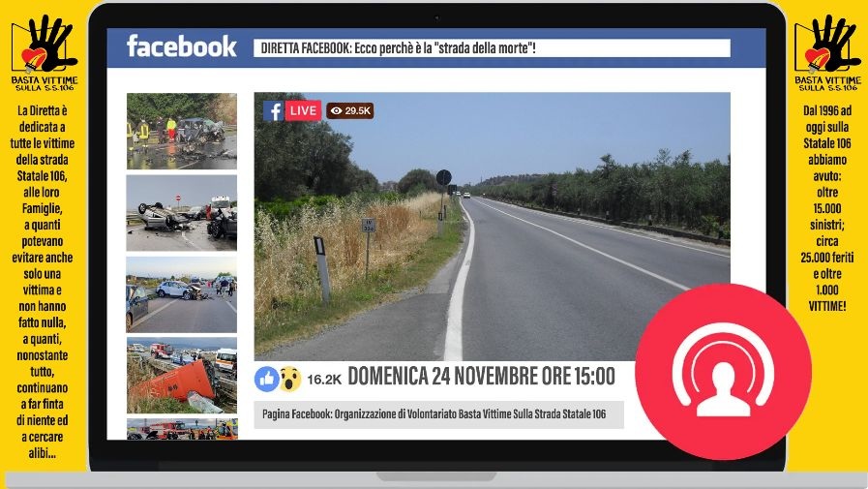Click the Facebook f icon on the live video

(274, 110)
